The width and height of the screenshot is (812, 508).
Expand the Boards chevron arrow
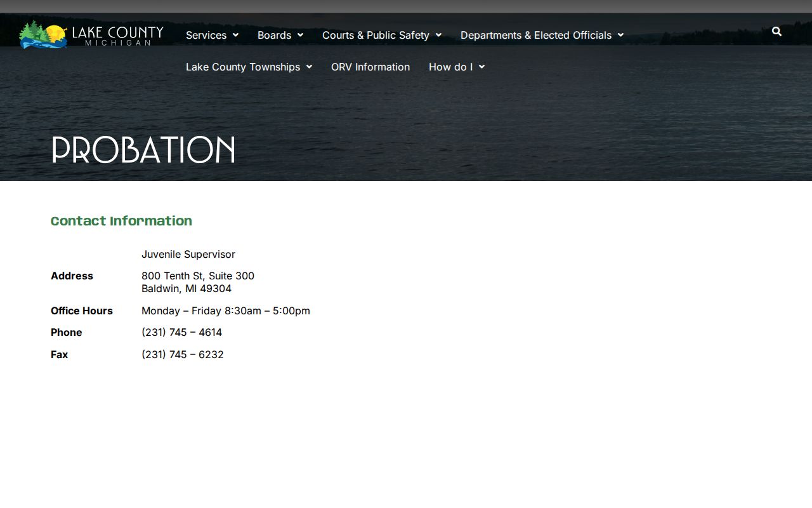pos(300,35)
